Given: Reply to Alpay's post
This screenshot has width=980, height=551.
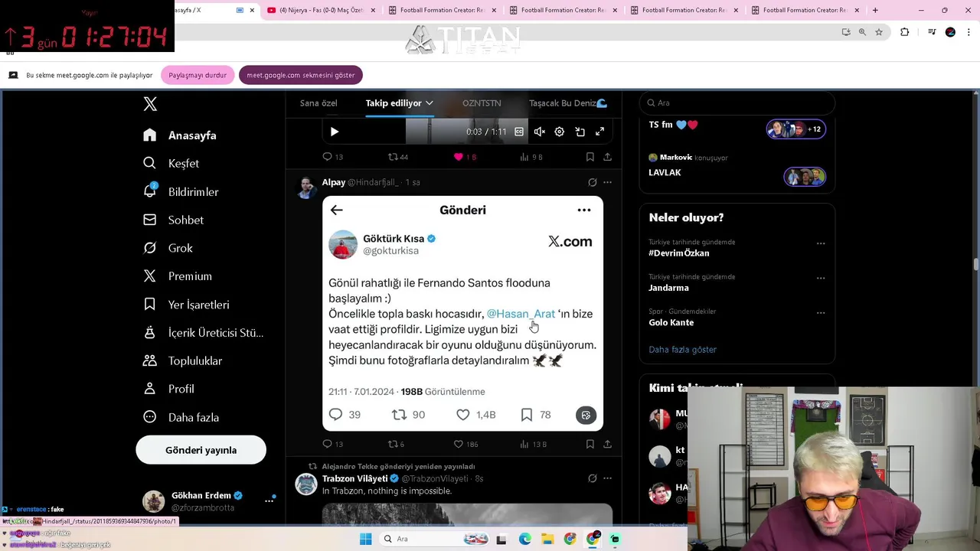Looking at the screenshot, I should [x=332, y=444].
